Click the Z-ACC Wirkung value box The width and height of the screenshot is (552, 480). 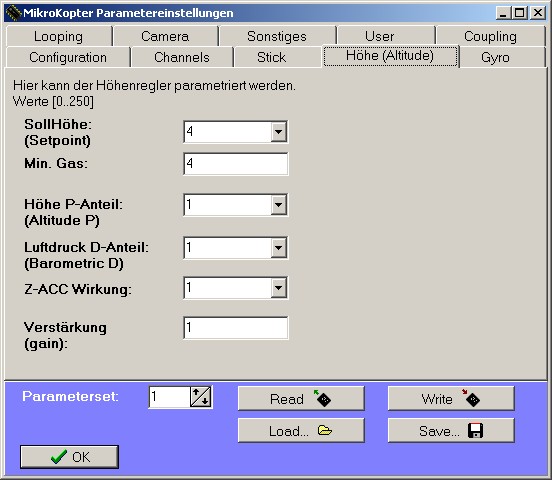(227, 288)
